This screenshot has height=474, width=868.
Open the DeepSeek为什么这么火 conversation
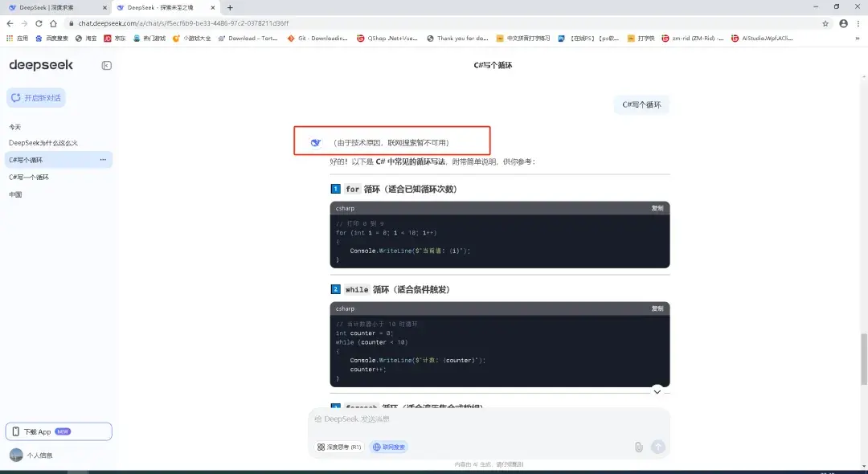pyautogui.click(x=43, y=143)
